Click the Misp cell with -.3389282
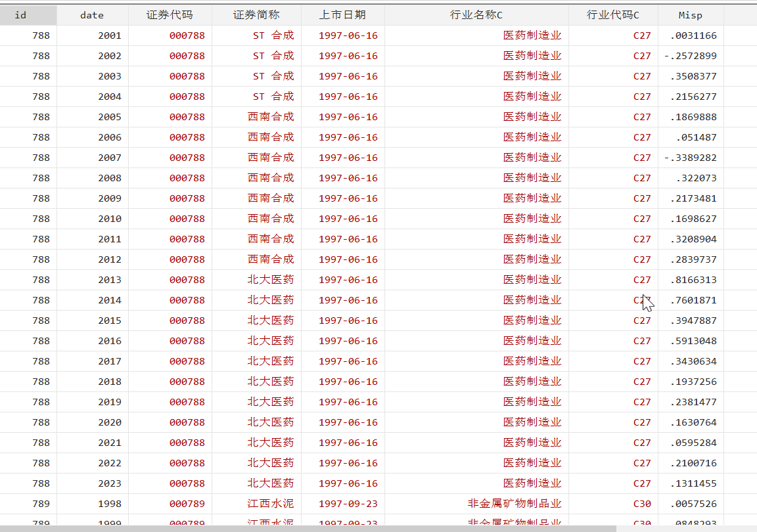 tap(690, 158)
